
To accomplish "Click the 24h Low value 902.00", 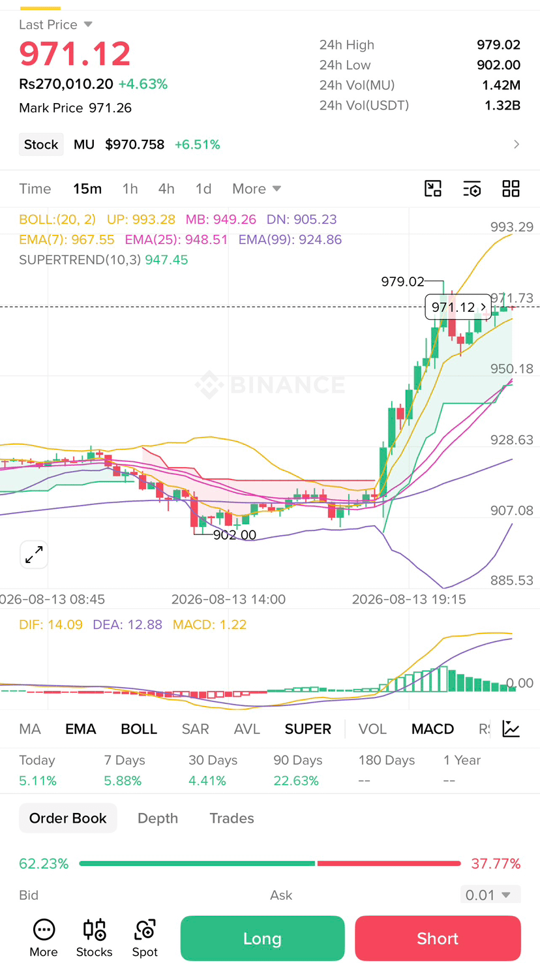I will point(498,65).
